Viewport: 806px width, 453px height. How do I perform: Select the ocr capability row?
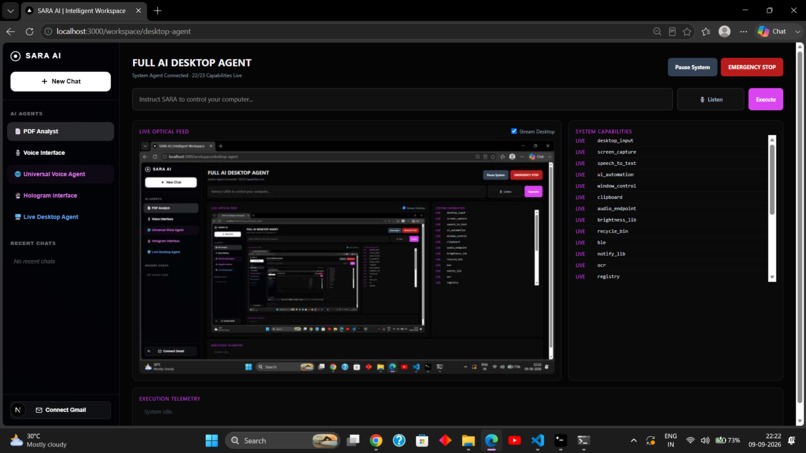668,265
